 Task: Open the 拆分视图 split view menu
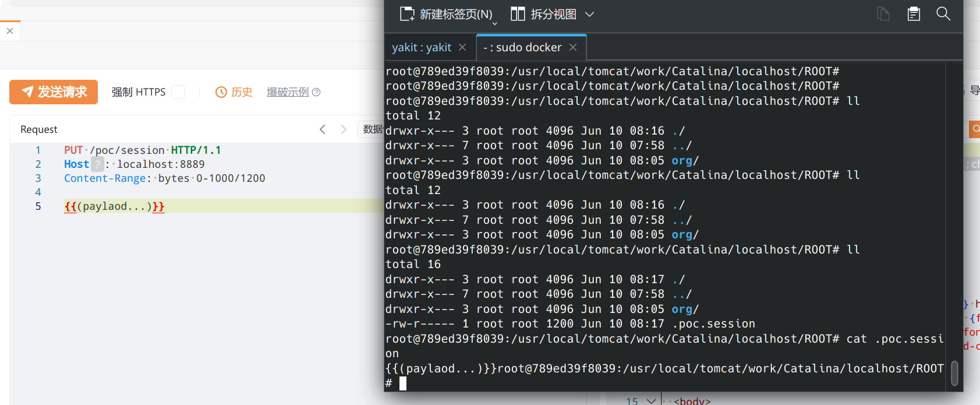[x=552, y=14]
